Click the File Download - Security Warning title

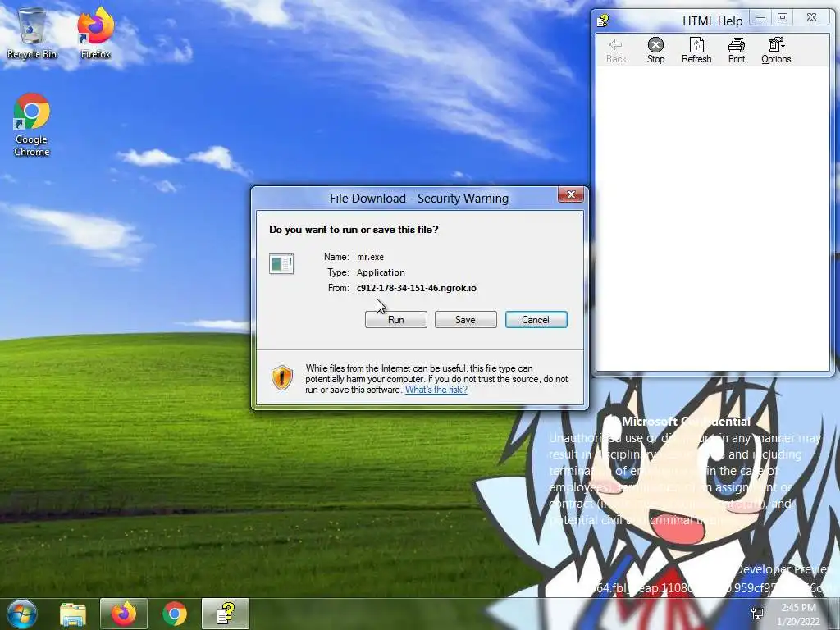419,199
